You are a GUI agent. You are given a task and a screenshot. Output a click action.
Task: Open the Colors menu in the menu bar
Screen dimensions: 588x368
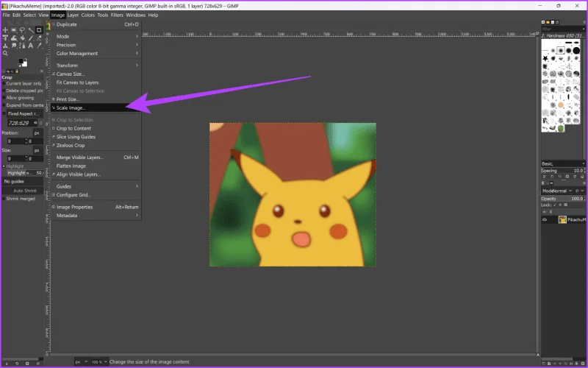[87, 15]
